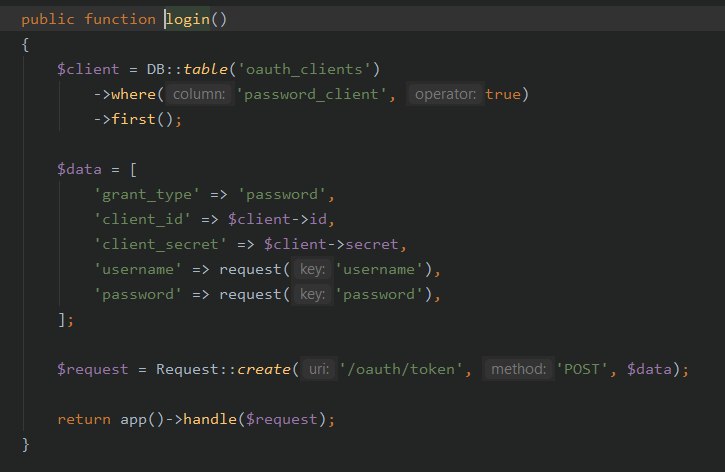Viewport: 725px width, 472px height.
Task: Click the 'client_secret' array key
Action: [160, 244]
